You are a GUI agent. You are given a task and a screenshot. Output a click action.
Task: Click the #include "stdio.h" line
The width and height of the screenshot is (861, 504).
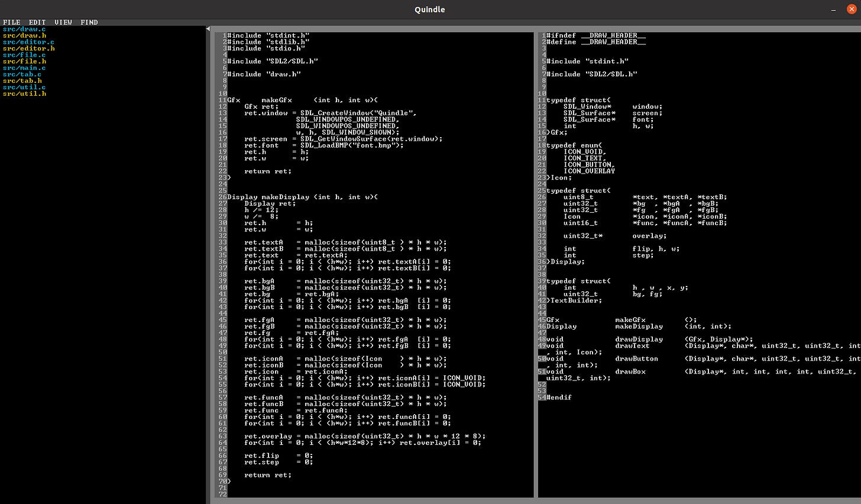tap(266, 48)
